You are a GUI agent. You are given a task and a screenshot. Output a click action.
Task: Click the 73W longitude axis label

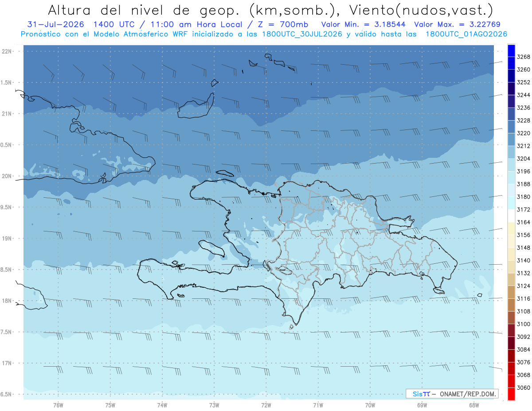[x=214, y=405]
